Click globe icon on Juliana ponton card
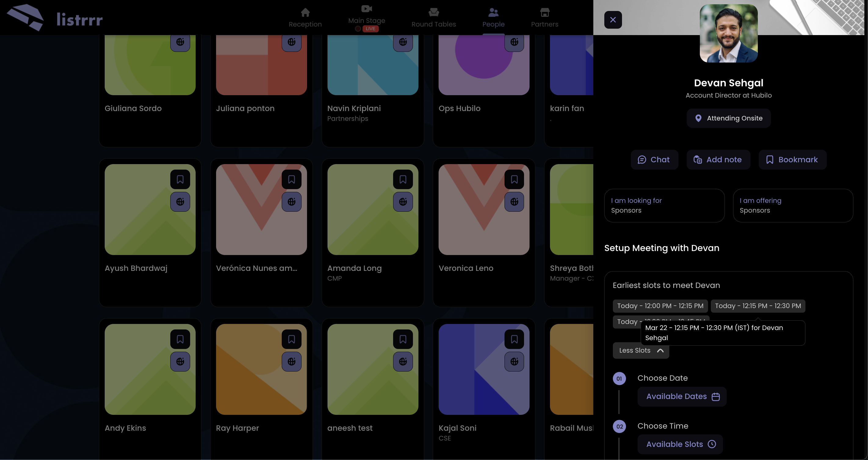 pos(291,42)
